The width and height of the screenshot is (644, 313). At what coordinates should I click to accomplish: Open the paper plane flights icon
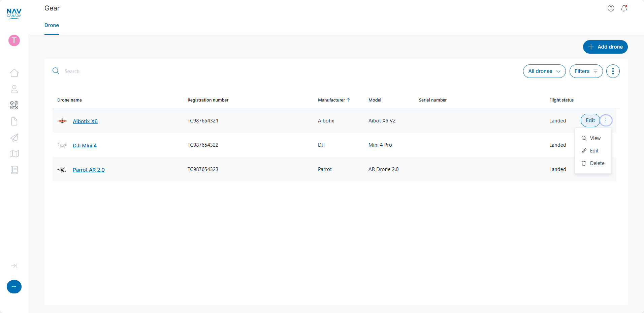tap(14, 138)
